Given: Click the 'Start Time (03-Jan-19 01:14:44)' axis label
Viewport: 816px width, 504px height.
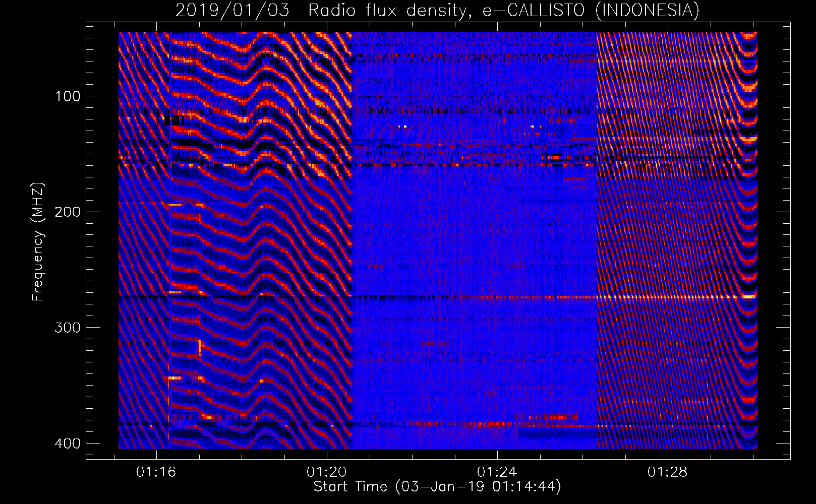Looking at the screenshot, I should 437,487.
